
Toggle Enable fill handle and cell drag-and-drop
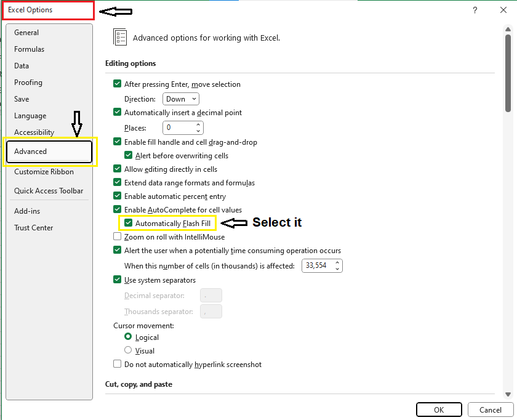click(x=117, y=142)
